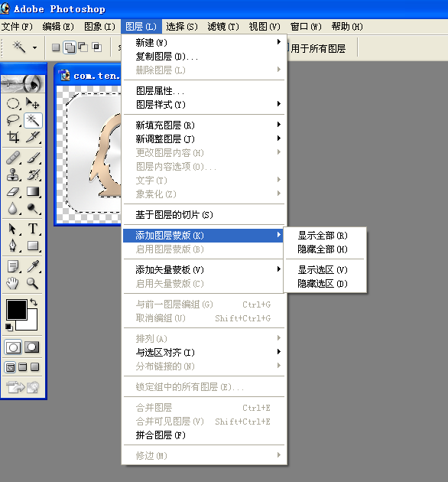The height and width of the screenshot is (482, 448).
Task: Switch to Quick Mask mode
Action: click(x=32, y=347)
